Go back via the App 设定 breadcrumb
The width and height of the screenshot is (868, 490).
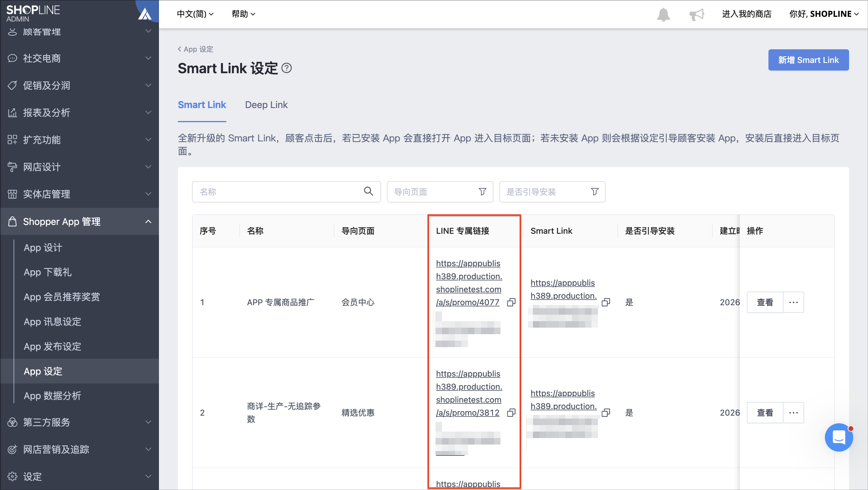point(196,49)
